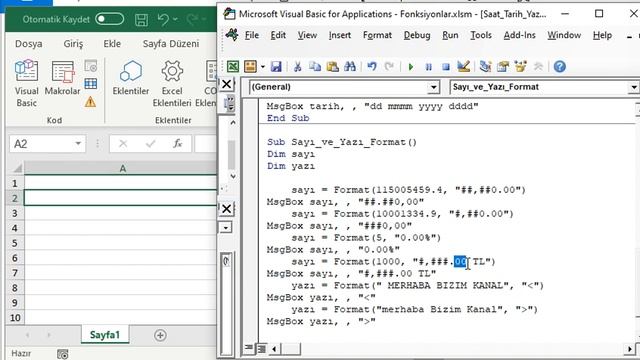Open the Format menu in VBA editor

click(x=377, y=36)
